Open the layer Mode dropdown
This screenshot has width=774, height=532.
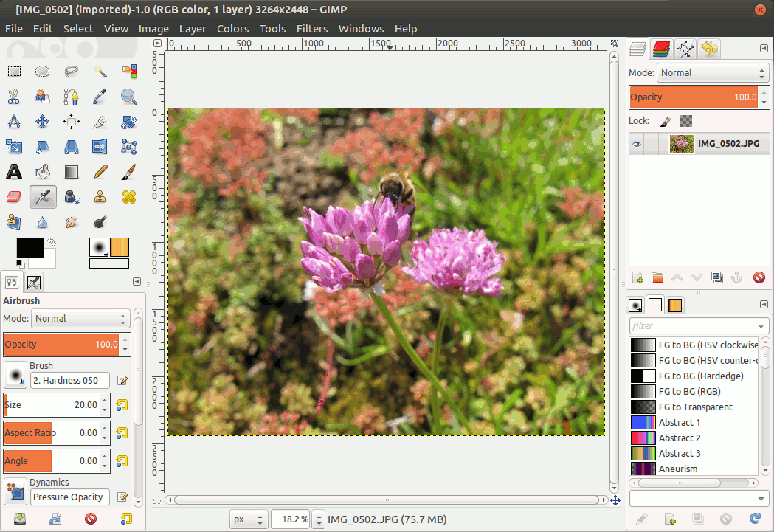tap(712, 72)
